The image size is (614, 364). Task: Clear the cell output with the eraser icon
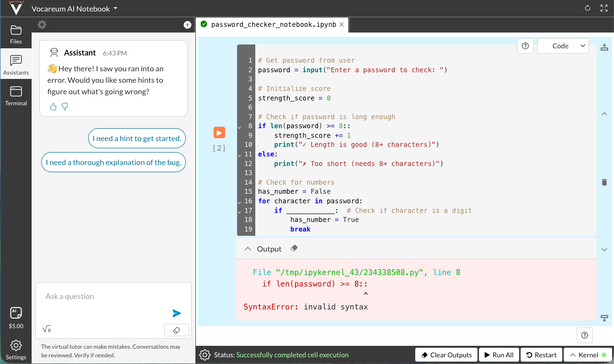click(x=294, y=248)
